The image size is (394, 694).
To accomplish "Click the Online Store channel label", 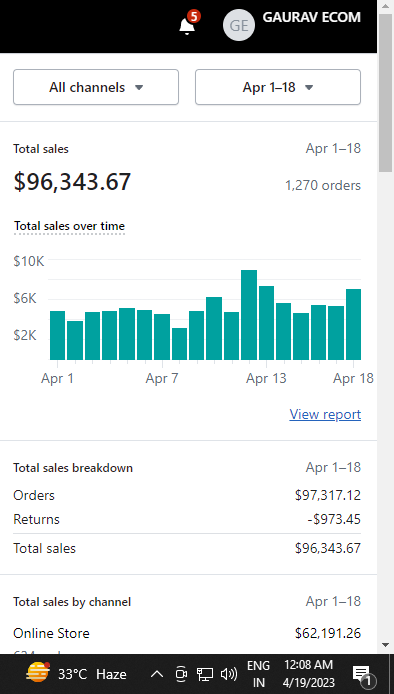I will (x=51, y=633).
